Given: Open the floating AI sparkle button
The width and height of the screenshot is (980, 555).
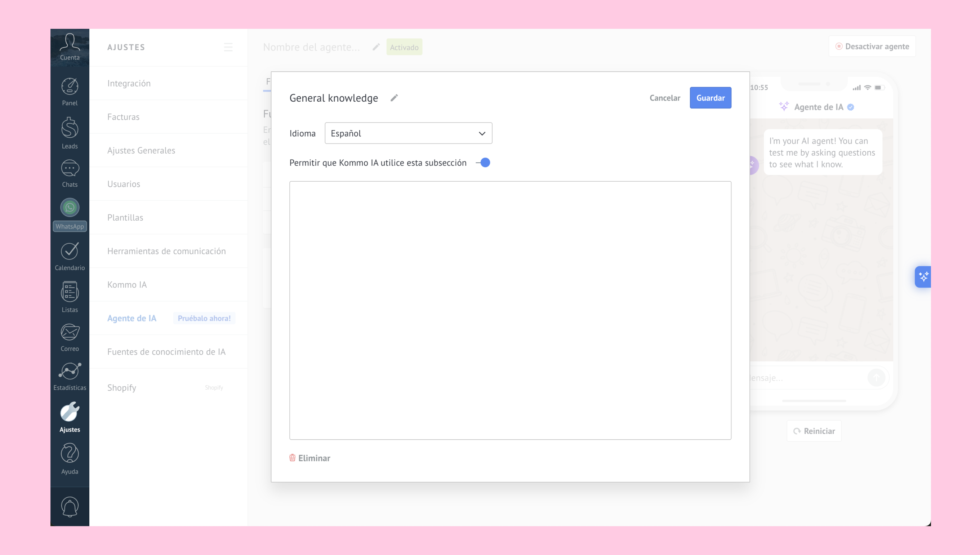Looking at the screenshot, I should [x=923, y=277].
